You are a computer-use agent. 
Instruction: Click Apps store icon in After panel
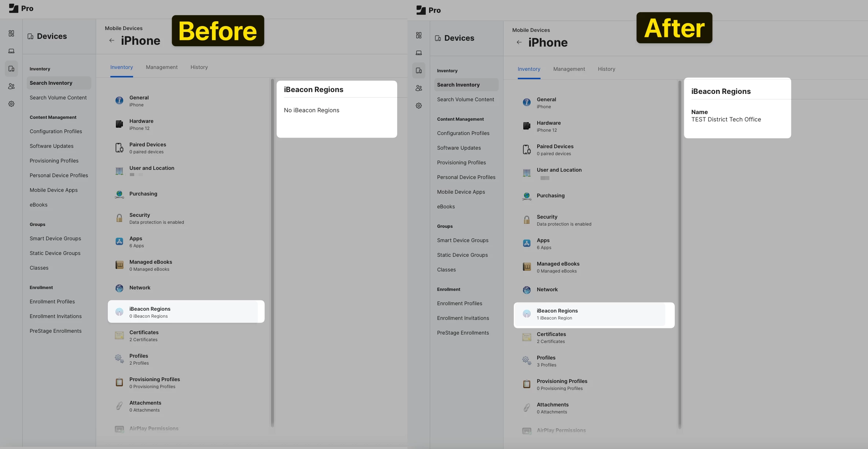click(527, 243)
